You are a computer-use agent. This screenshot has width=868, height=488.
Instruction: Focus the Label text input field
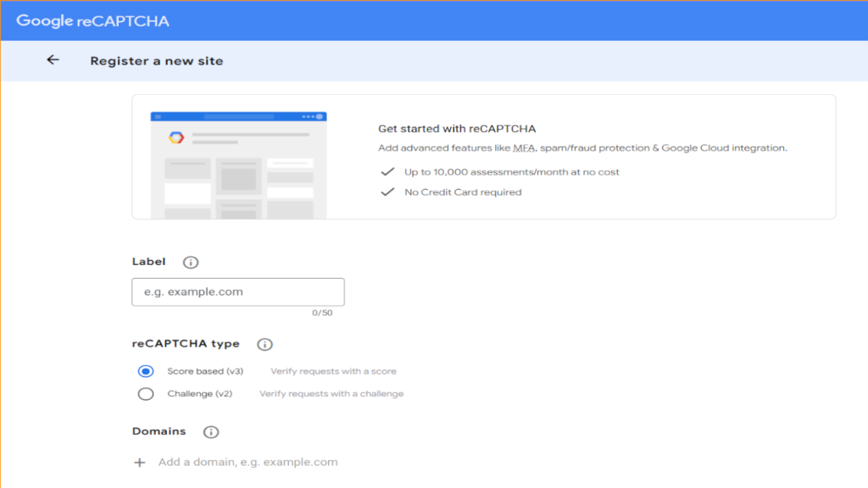pyautogui.click(x=238, y=292)
